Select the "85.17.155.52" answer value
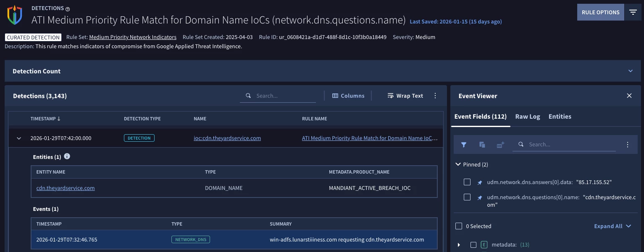The width and height of the screenshot is (644, 252). click(594, 182)
